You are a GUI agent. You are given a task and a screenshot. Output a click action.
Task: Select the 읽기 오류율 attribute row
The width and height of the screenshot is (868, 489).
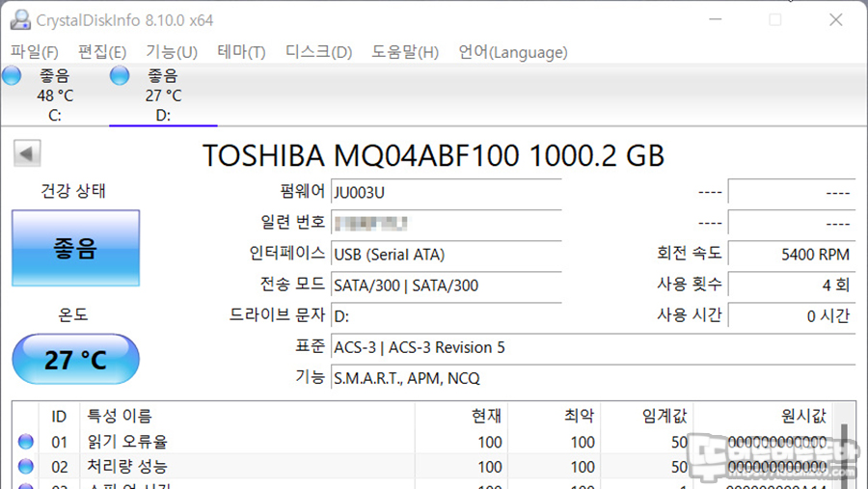pos(423,442)
